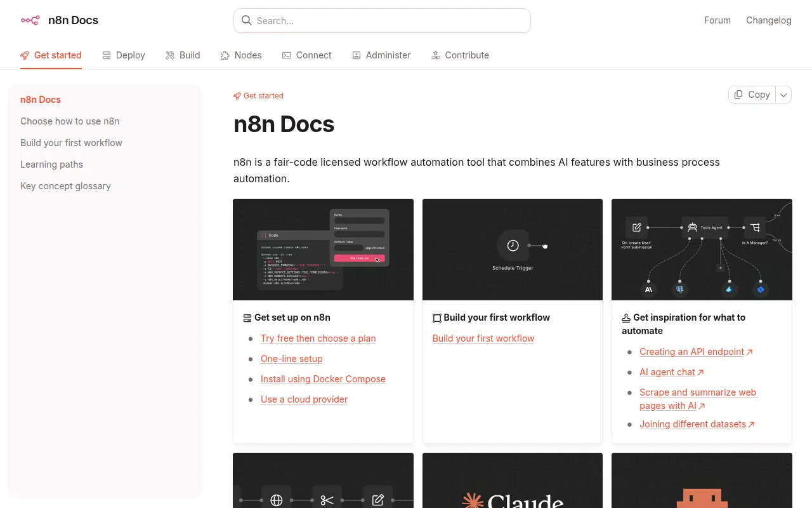Image resolution: width=812 pixels, height=508 pixels.
Task: Open Build your first workflow in sidebar
Action: point(71,143)
